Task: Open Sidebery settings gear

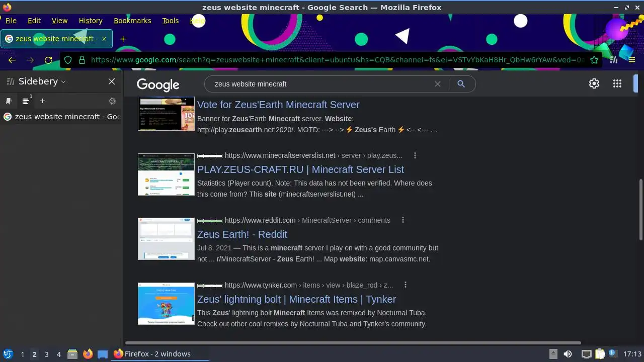Action: 112,101
